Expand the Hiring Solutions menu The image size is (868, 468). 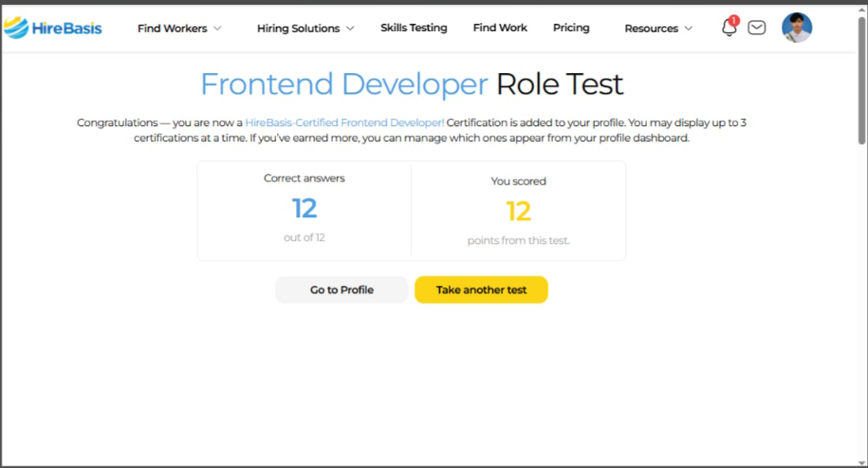(x=305, y=28)
